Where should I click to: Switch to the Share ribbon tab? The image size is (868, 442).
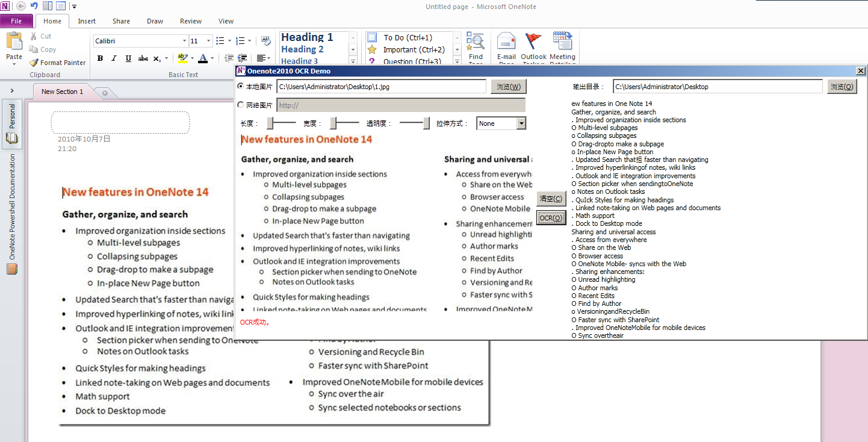point(121,21)
